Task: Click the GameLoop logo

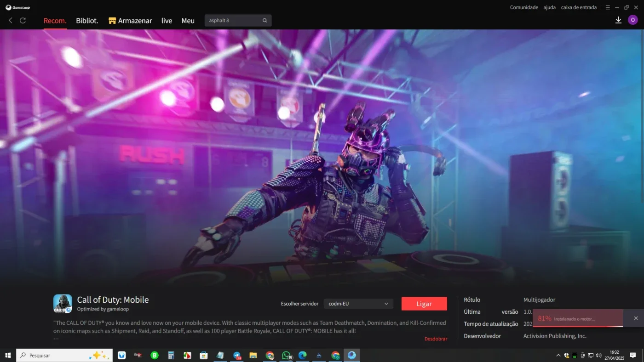Action: pos(17,7)
